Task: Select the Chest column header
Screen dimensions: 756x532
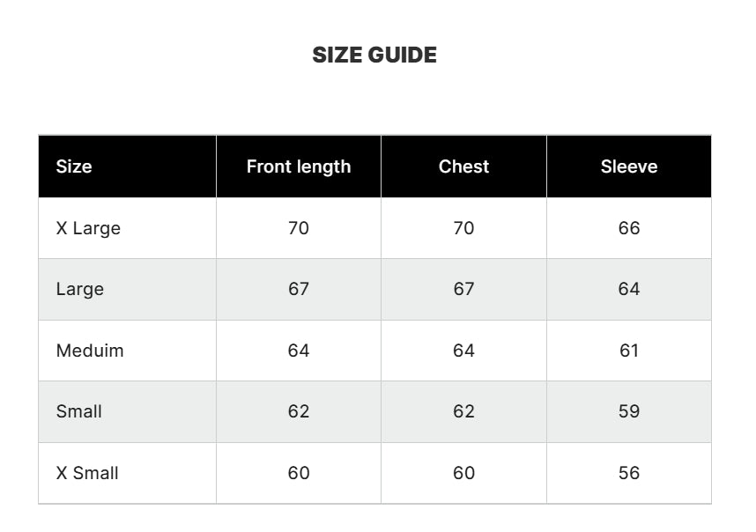Action: [463, 166]
